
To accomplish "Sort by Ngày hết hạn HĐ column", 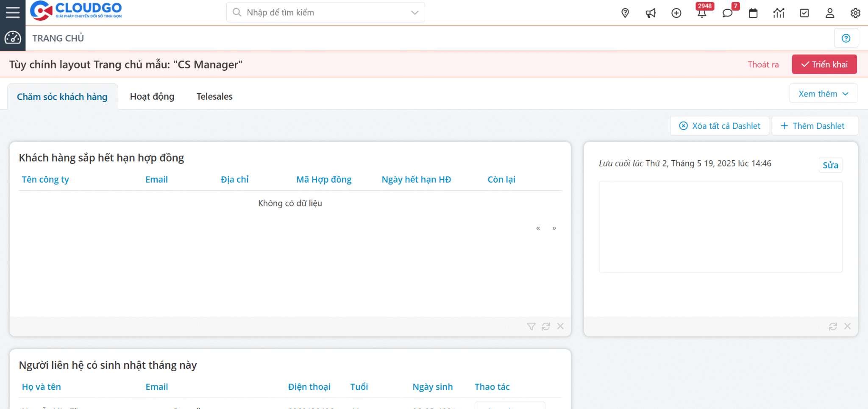I will tap(416, 180).
